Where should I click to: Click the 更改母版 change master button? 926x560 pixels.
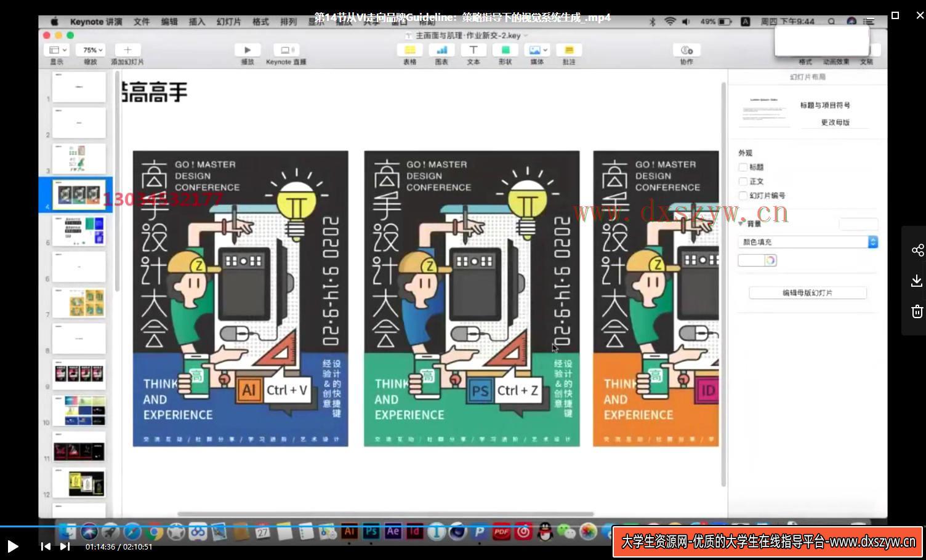(x=835, y=122)
